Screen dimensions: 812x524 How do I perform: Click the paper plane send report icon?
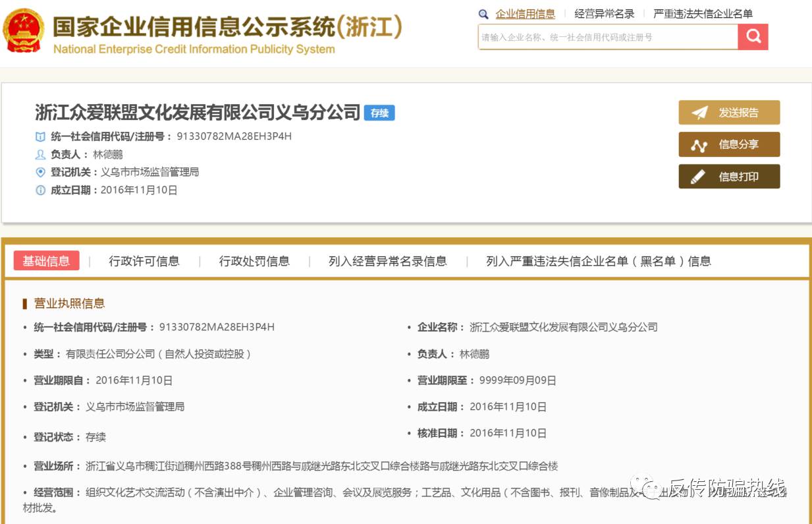coord(699,113)
